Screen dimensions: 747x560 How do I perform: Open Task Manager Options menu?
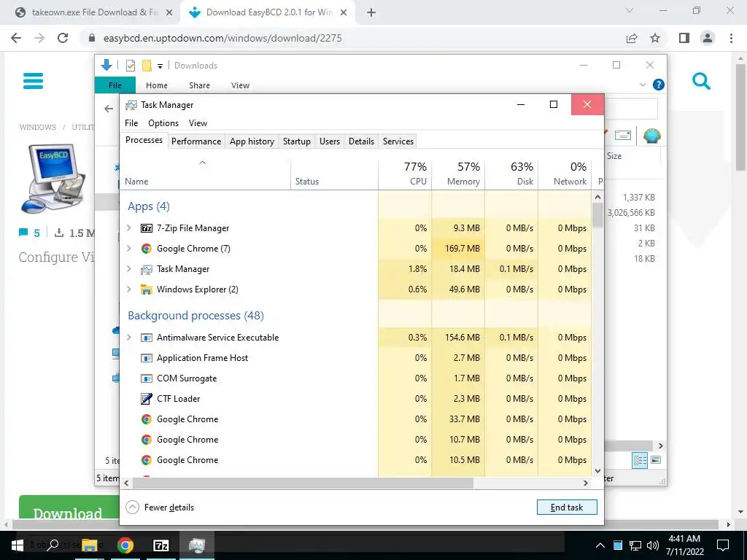[x=163, y=123]
